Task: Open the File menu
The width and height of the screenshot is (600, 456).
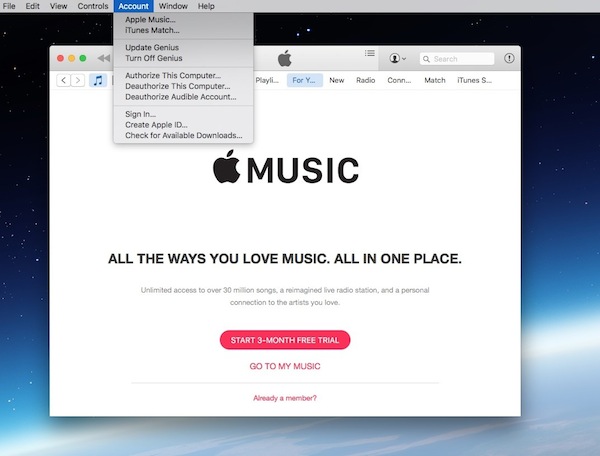Action: tap(9, 6)
